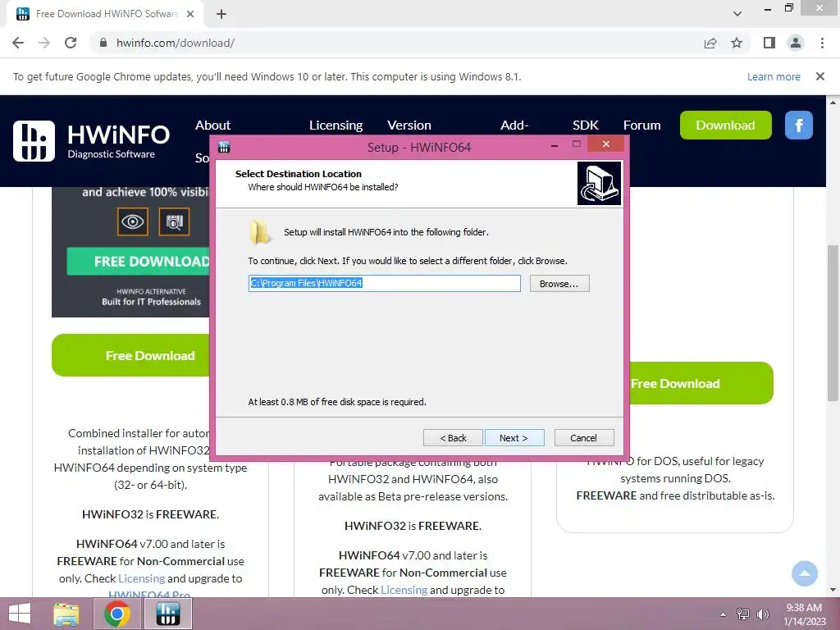840x630 pixels.
Task: Open the Licensing page
Action: [336, 125]
